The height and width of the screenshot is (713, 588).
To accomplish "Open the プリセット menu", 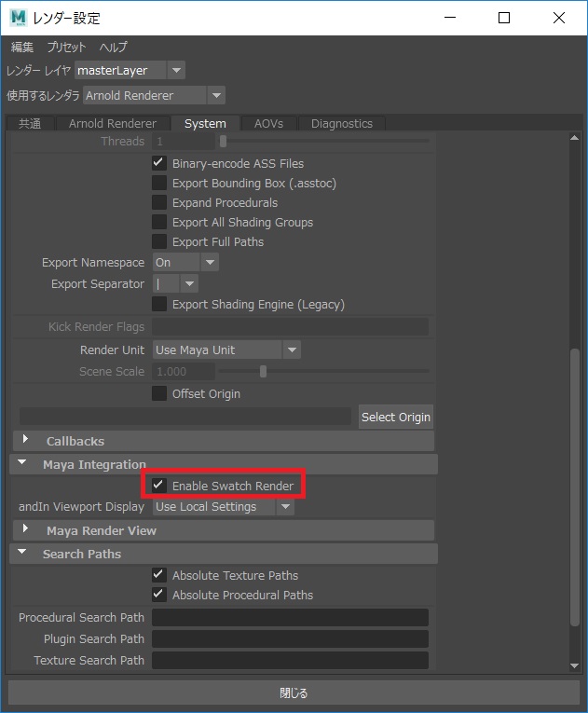I will (x=66, y=47).
